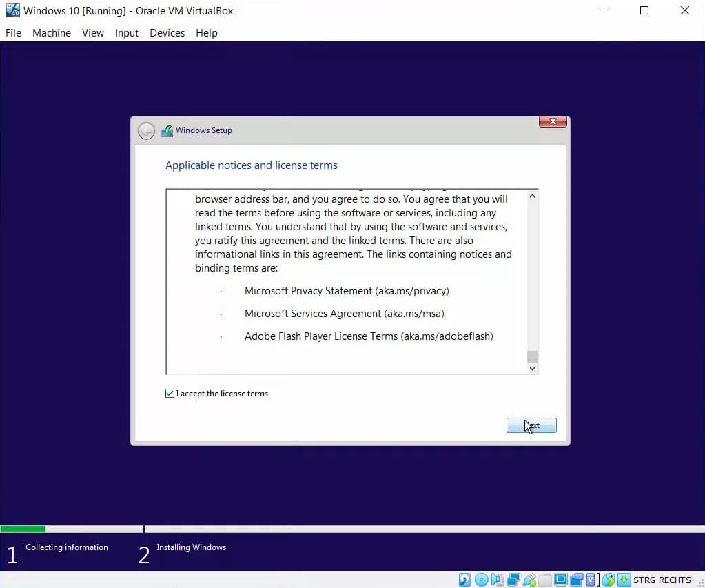The image size is (705, 588).
Task: Click the license text scrollbar up arrow
Action: click(531, 196)
